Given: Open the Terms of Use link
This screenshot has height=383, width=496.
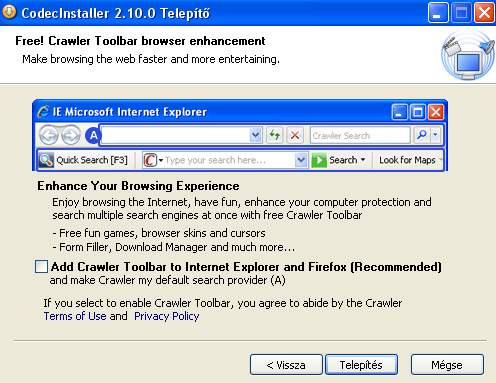Looking at the screenshot, I should (75, 316).
